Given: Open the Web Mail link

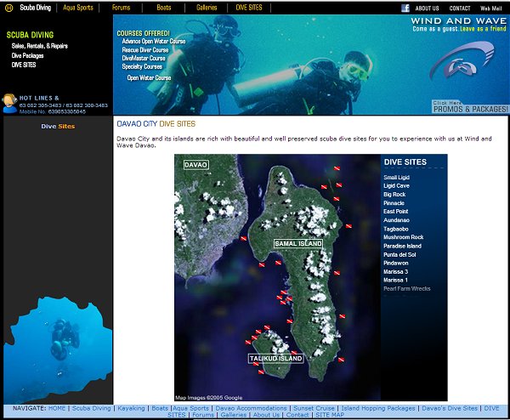Looking at the screenshot, I should click(491, 9).
